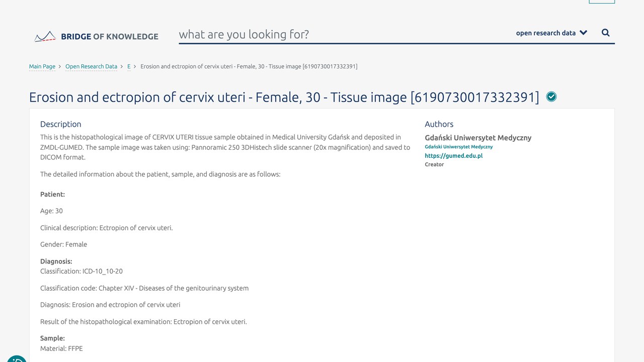Click "Clinical description: Ectropion of cervix uteri."
The width and height of the screenshot is (644, 362).
click(107, 228)
